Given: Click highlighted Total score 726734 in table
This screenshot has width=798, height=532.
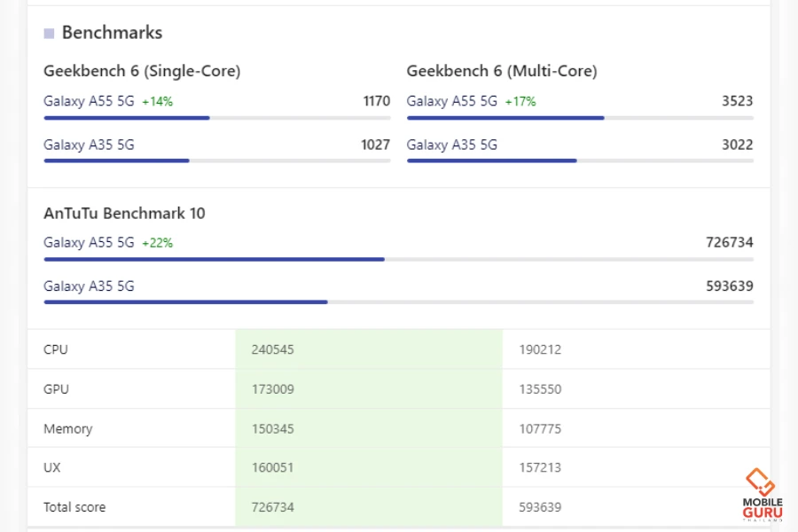Looking at the screenshot, I should point(272,507).
